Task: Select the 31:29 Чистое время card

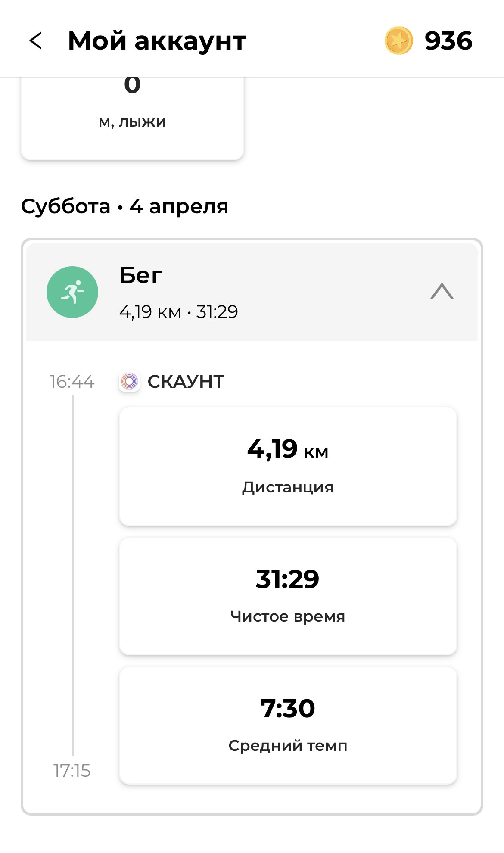Action: coord(288,596)
